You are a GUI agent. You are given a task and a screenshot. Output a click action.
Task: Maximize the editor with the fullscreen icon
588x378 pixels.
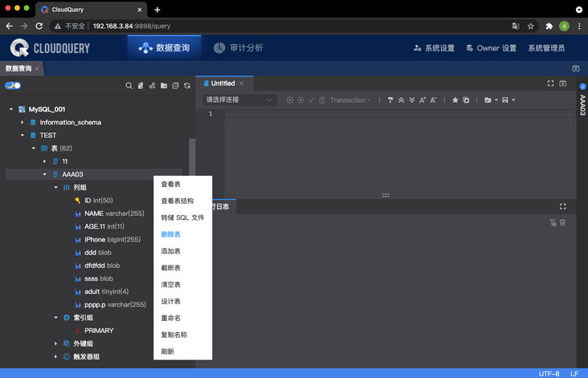click(x=550, y=83)
